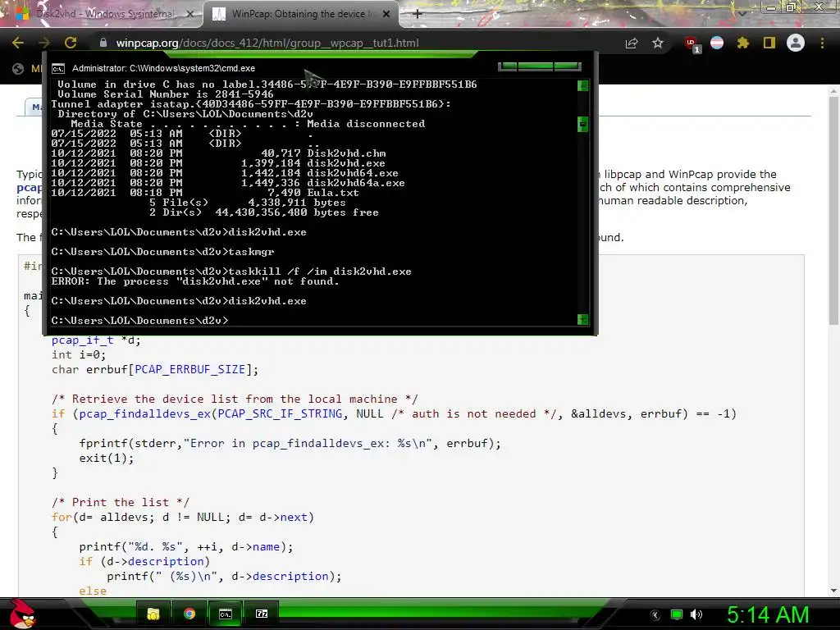Open the pcap_findalldevs_ex link
This screenshot has height=630, width=840.
(x=144, y=413)
